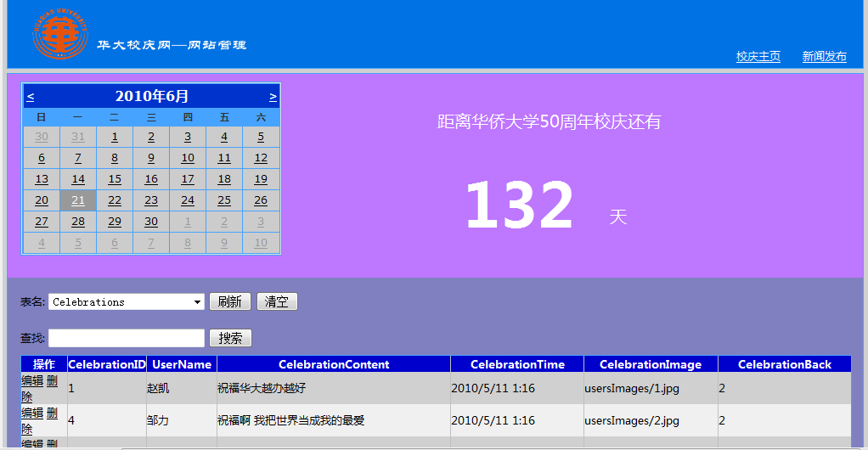Open the 表名 Celebrations dropdown
This screenshot has width=868, height=450.
coord(127,301)
